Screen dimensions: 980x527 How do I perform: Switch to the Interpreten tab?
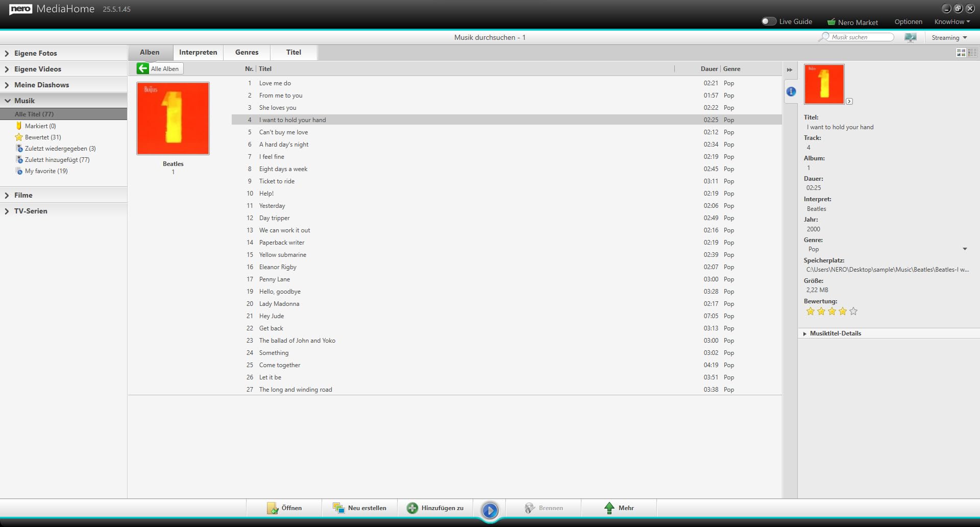tap(198, 53)
